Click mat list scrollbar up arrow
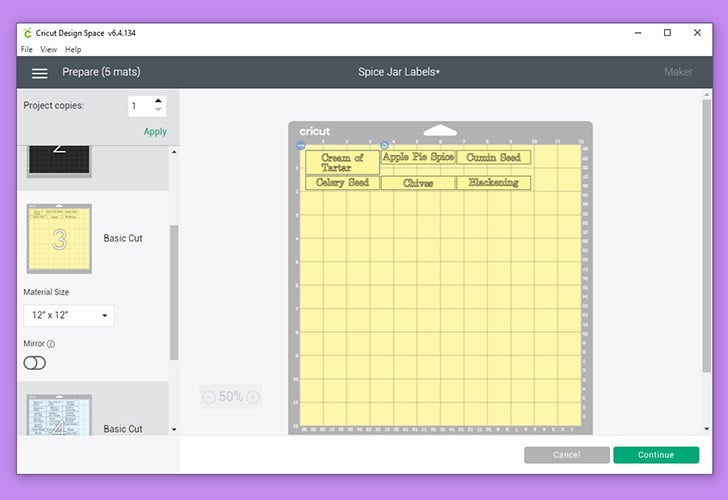The height and width of the screenshot is (500, 728). [174, 152]
